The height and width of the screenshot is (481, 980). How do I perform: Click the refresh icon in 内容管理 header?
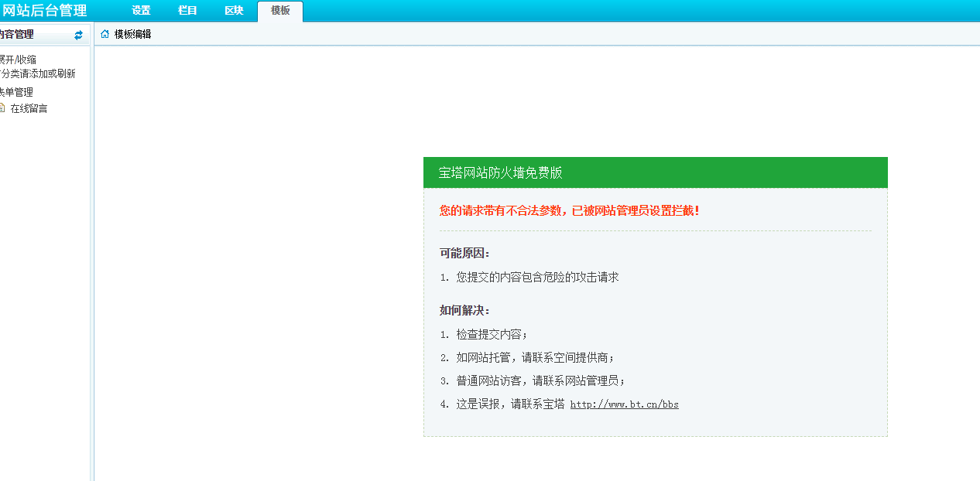79,35
